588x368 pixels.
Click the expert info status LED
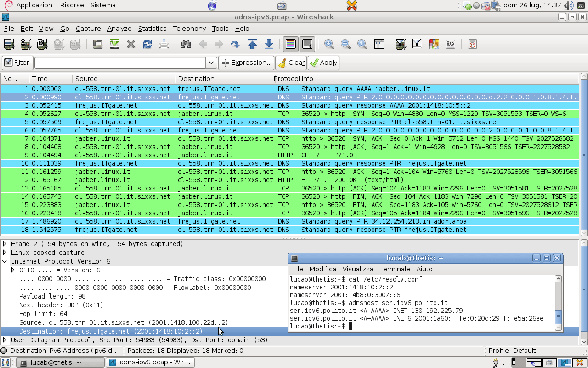(x=4, y=351)
